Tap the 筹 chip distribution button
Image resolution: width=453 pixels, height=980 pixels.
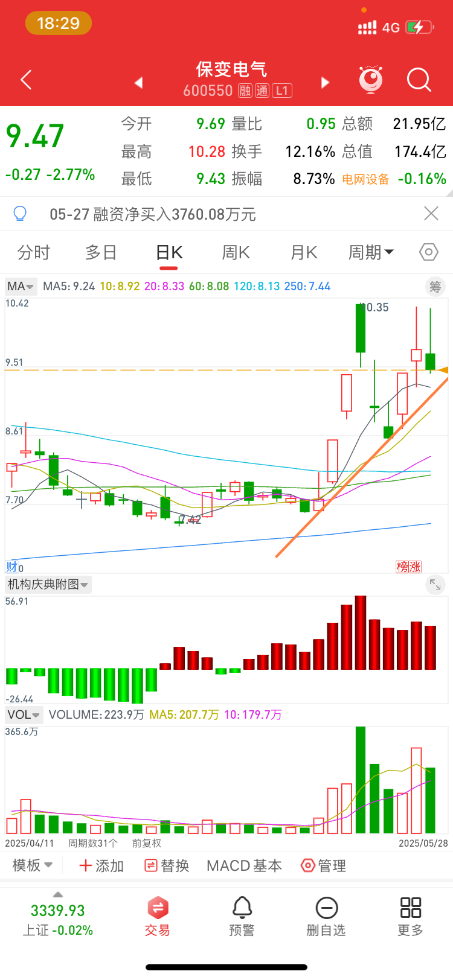pos(435,287)
